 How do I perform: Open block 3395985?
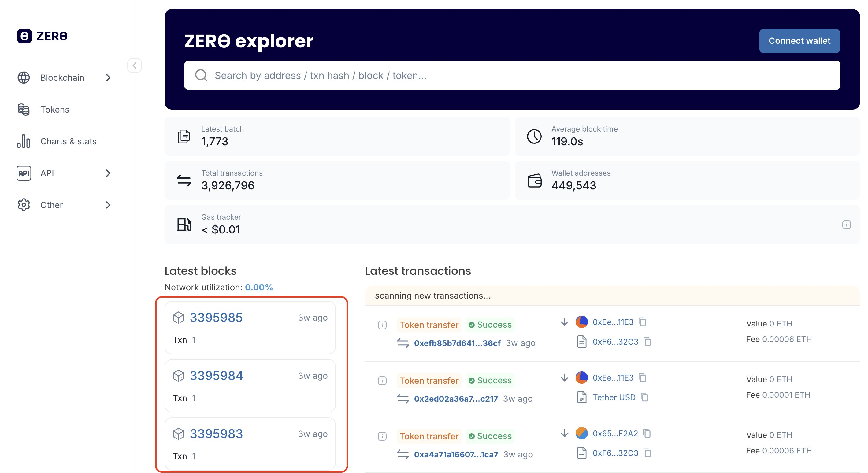216,318
